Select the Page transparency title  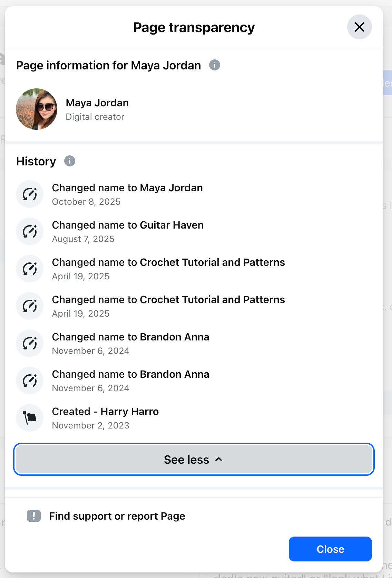(194, 27)
